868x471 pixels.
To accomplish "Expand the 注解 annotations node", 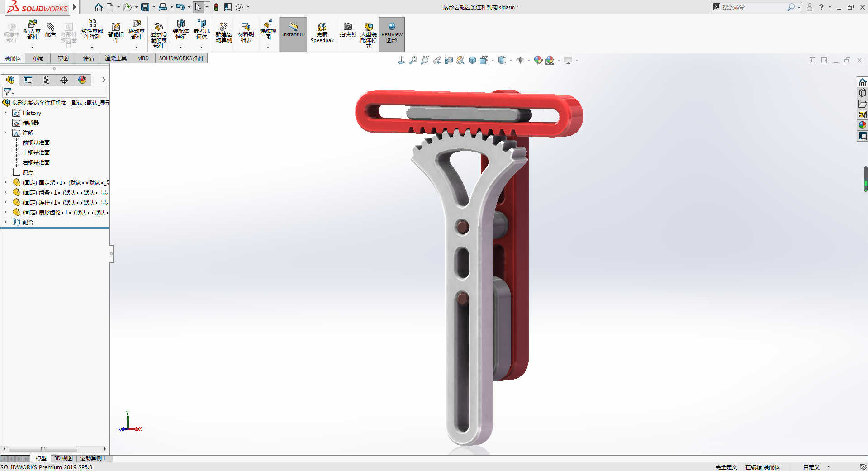I will pos(5,133).
